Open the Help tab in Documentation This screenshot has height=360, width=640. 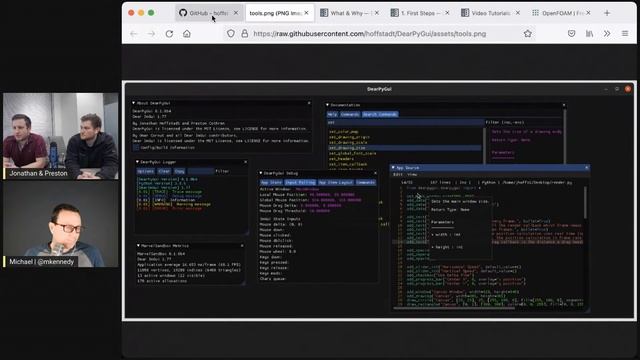tap(332, 114)
